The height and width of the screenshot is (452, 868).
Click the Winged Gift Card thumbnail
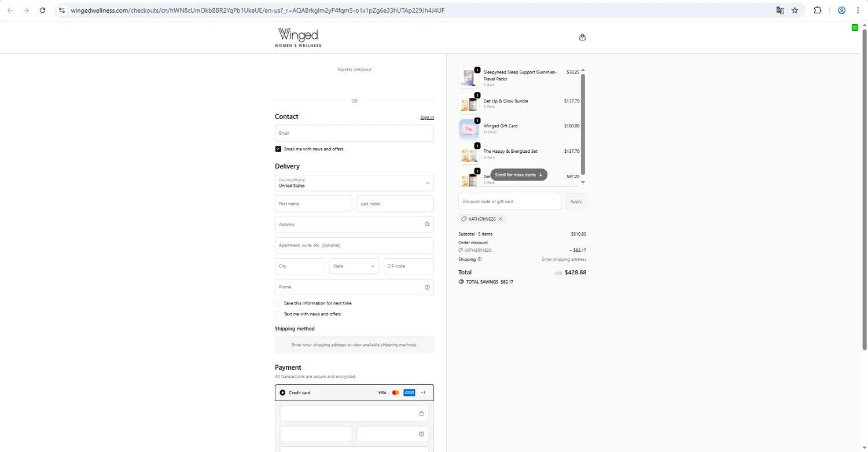click(x=469, y=128)
